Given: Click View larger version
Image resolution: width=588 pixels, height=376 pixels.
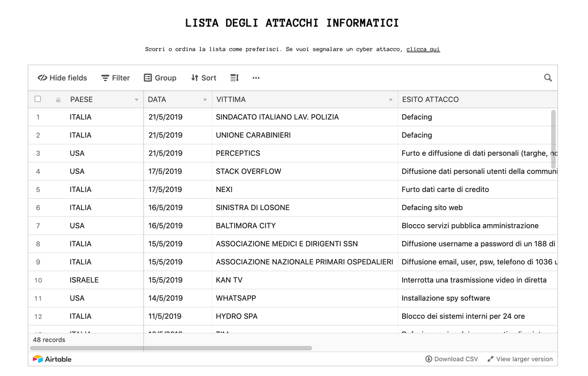Looking at the screenshot, I should 524,359.
